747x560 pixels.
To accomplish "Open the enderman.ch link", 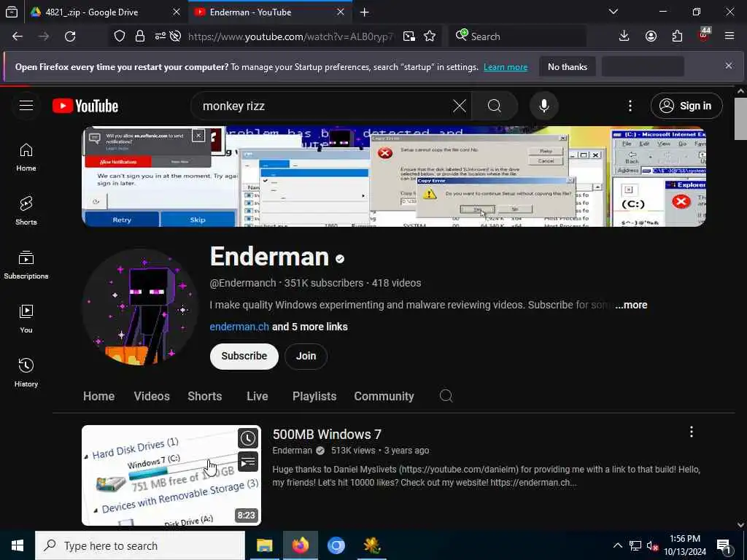I will point(239,327).
